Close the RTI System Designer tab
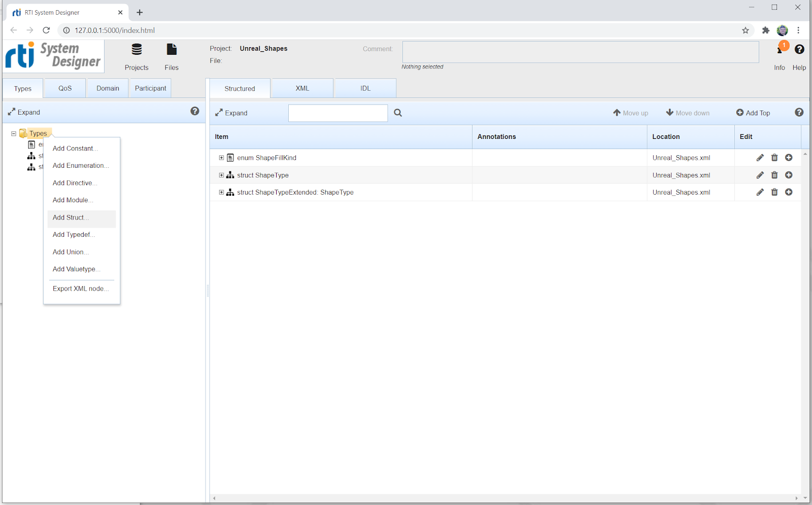812x505 pixels. [120, 12]
